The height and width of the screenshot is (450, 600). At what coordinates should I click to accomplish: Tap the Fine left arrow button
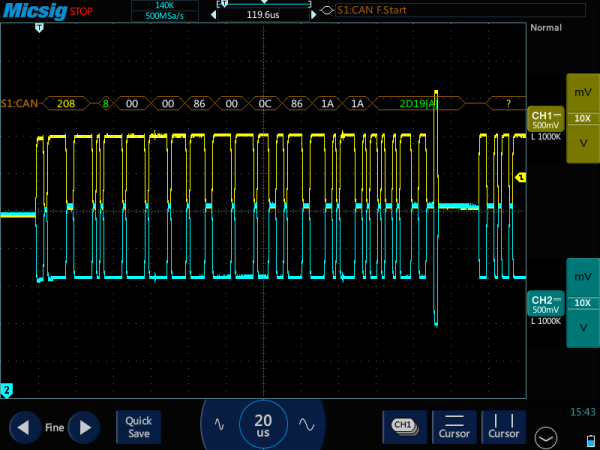pyautogui.click(x=25, y=427)
